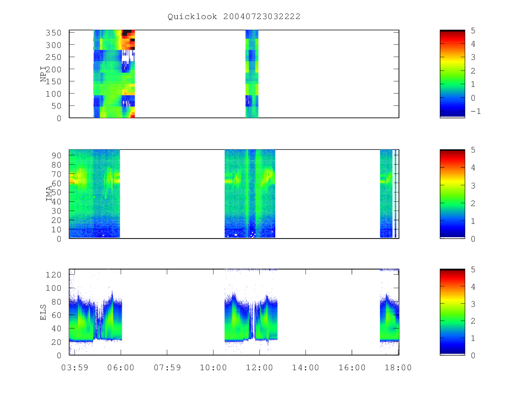
Task: Click IMA data block between 10:00 and 12:00
Action: point(250,194)
